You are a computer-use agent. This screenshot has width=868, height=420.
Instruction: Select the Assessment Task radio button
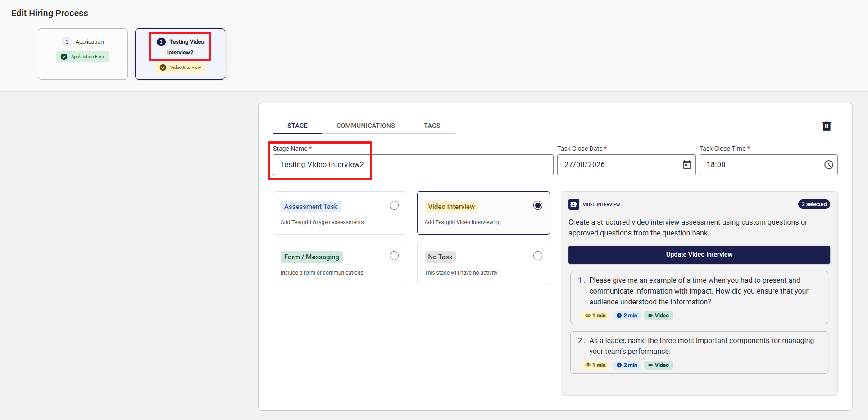tap(394, 205)
